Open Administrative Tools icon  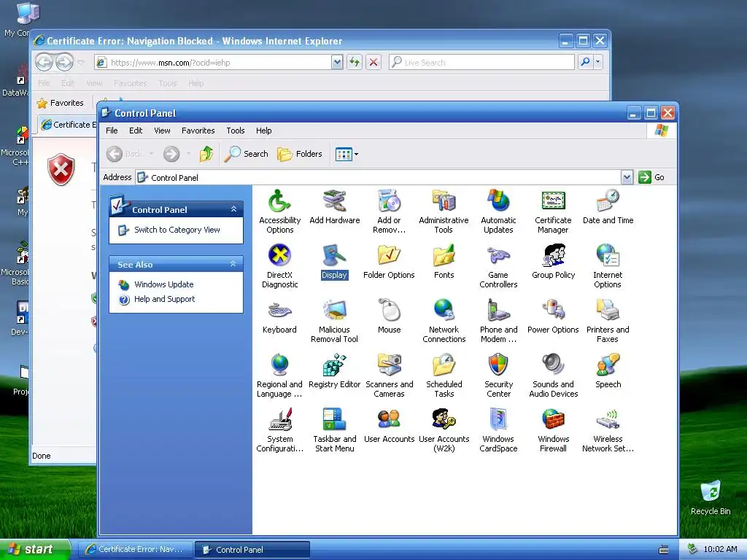444,211
